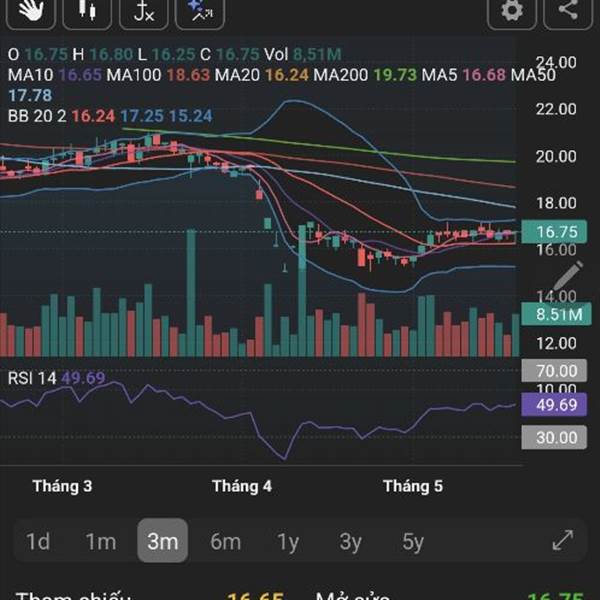Image resolution: width=600 pixels, height=600 pixels.
Task: Click the RSI 30.00 oversold label
Action: click(x=554, y=437)
